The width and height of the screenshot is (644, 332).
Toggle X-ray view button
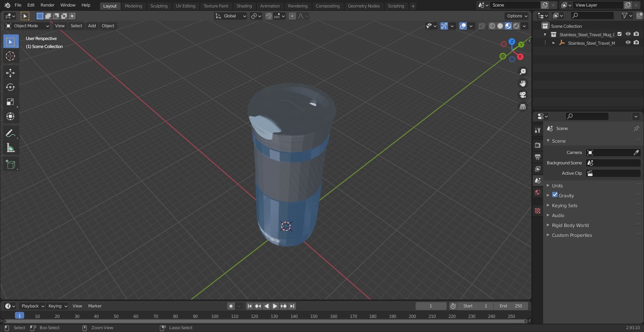(482, 26)
